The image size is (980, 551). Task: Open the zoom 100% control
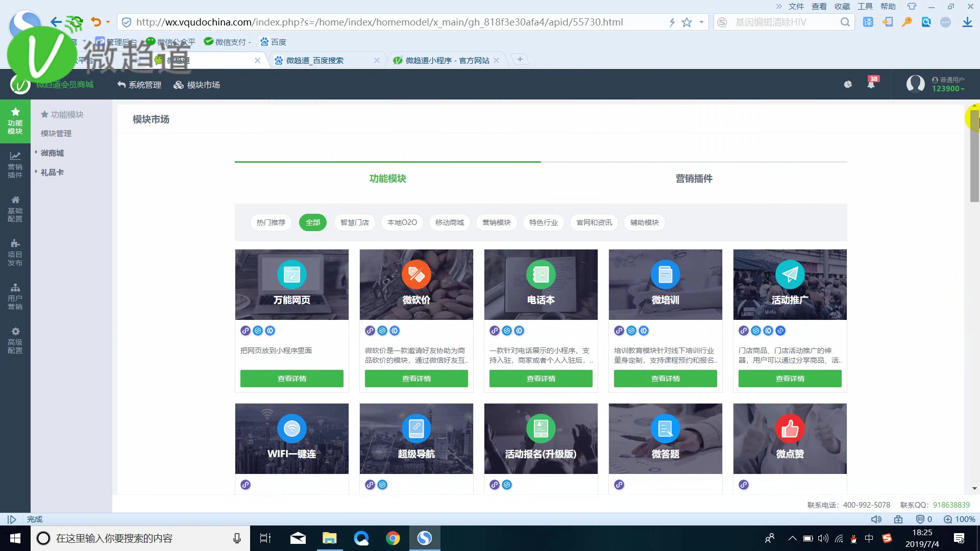point(960,519)
